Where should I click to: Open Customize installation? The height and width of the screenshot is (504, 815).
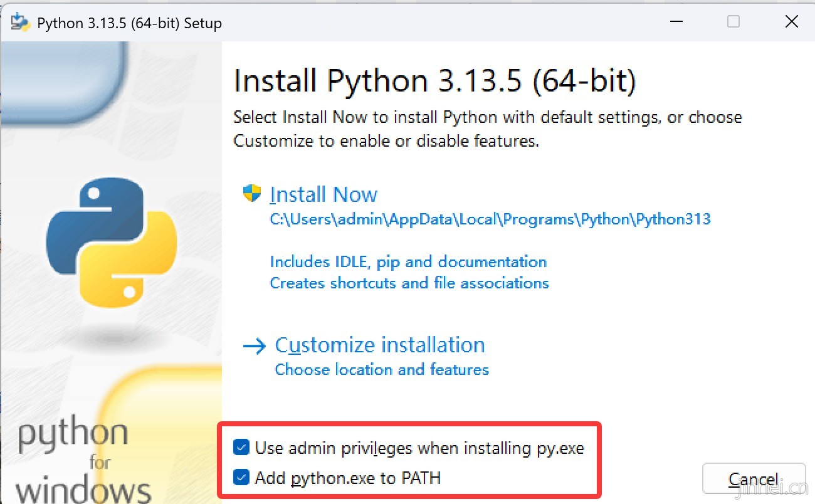point(380,345)
